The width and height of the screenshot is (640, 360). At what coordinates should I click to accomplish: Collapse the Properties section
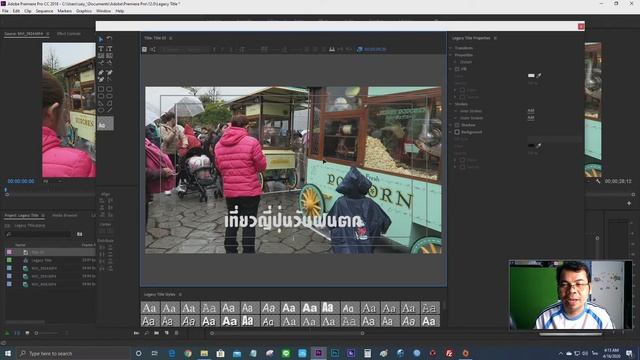tap(451, 55)
